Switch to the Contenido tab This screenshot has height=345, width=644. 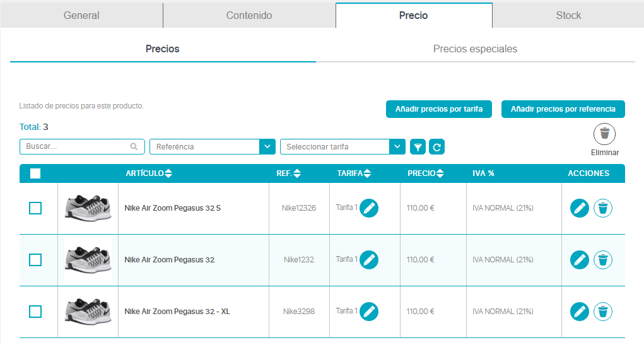[249, 15]
